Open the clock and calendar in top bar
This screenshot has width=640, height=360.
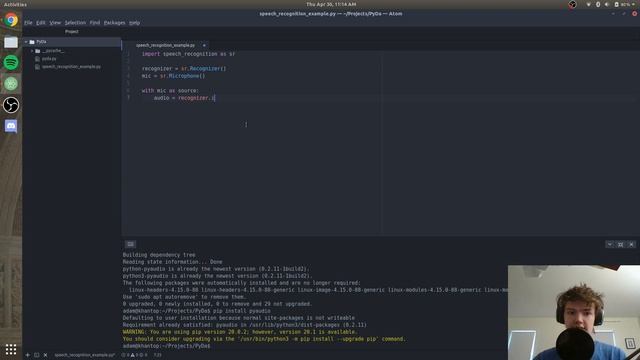tap(331, 4)
